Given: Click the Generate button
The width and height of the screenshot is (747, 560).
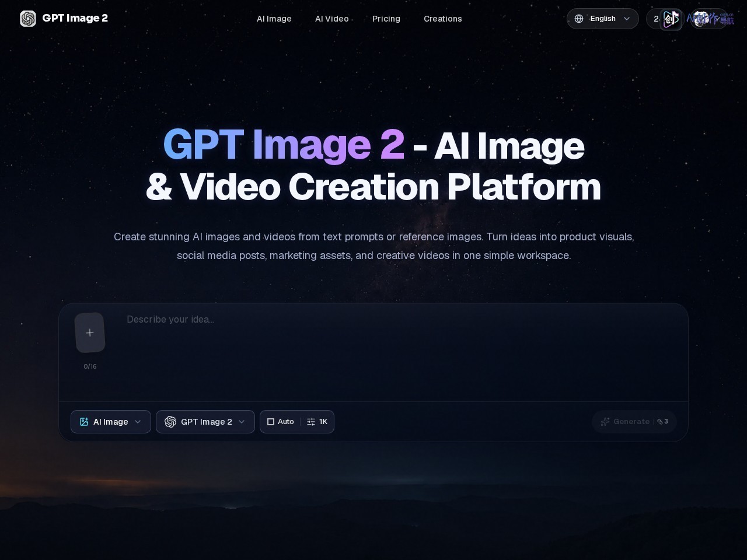Looking at the screenshot, I should pos(634,422).
